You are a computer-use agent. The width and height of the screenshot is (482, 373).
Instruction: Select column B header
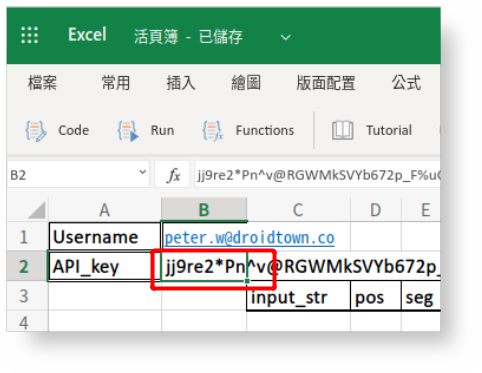point(204,210)
